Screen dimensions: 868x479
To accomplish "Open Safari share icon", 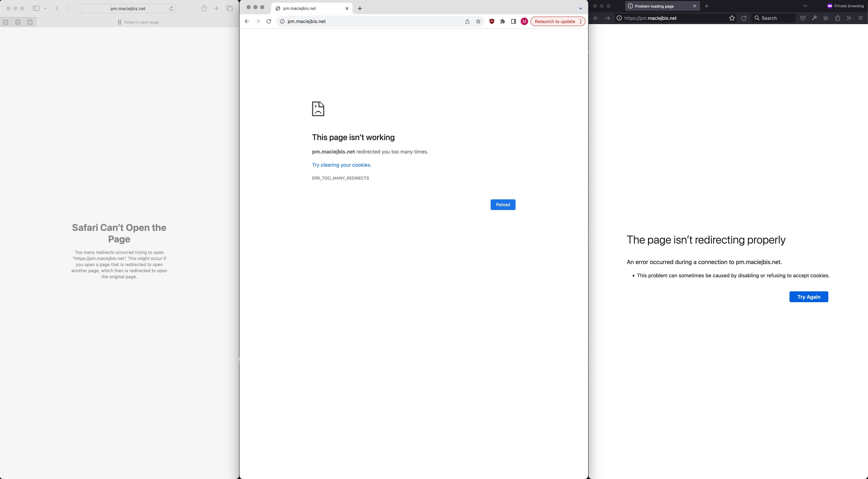I will point(204,8).
